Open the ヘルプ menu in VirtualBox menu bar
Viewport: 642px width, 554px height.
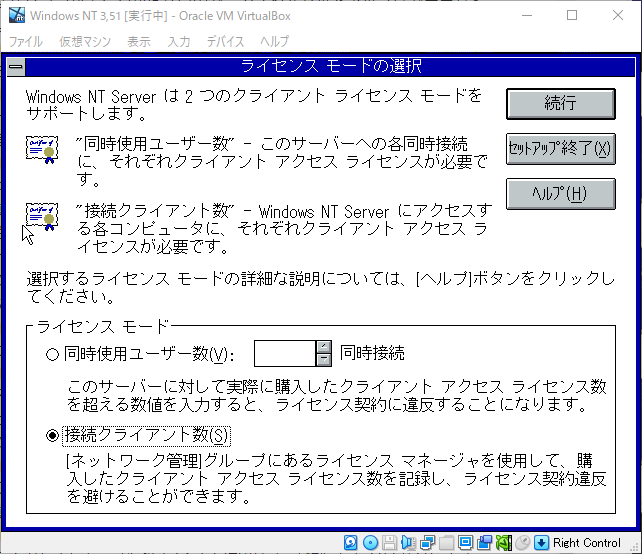275,41
